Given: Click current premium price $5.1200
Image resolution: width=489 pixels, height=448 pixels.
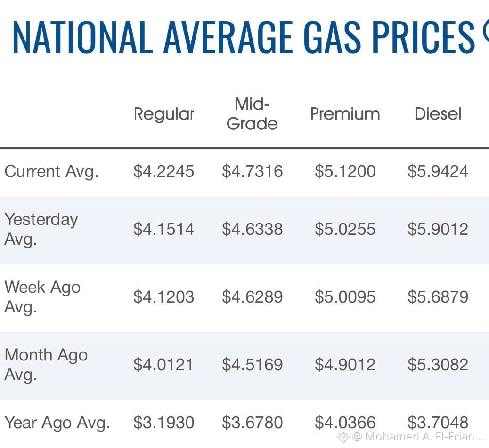Looking at the screenshot, I should pos(345,171).
